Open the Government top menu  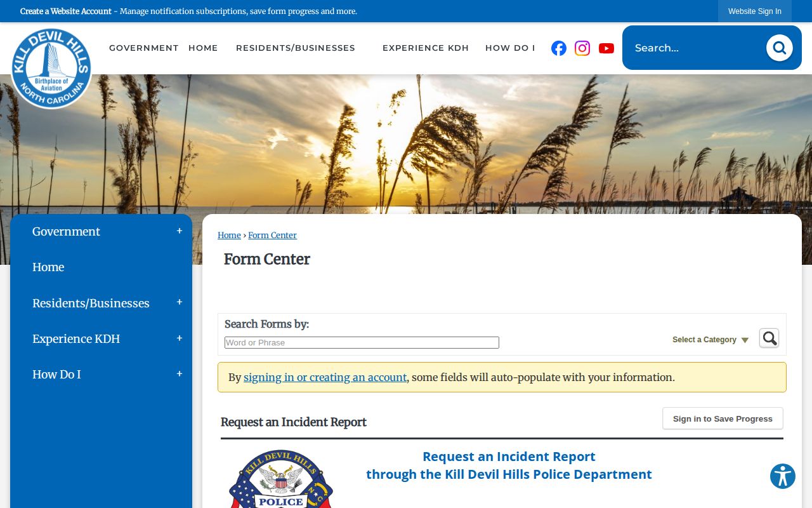coord(144,48)
